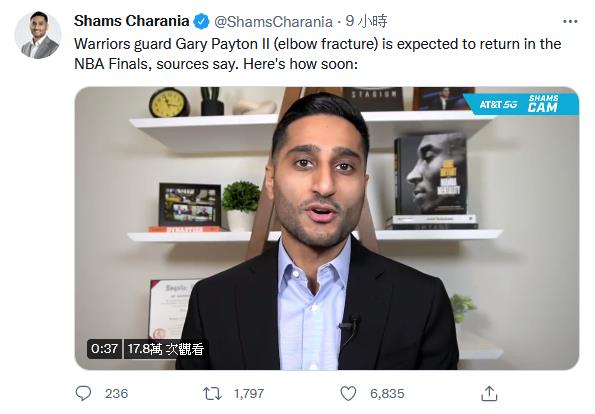Click the 1,797 retweets count
The height and width of the screenshot is (414, 595).
tap(249, 394)
